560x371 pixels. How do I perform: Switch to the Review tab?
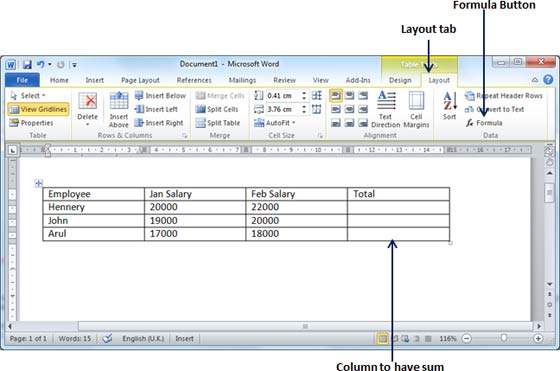(284, 80)
